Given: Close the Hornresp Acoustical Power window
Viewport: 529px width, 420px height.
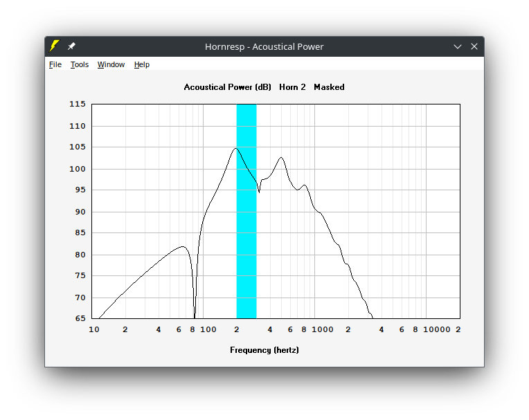Looking at the screenshot, I should coord(474,46).
